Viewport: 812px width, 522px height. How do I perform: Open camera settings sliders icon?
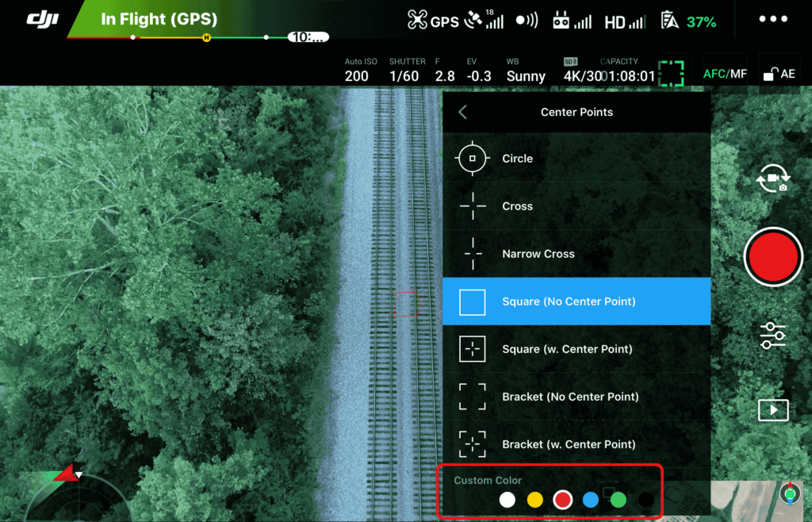(772, 336)
